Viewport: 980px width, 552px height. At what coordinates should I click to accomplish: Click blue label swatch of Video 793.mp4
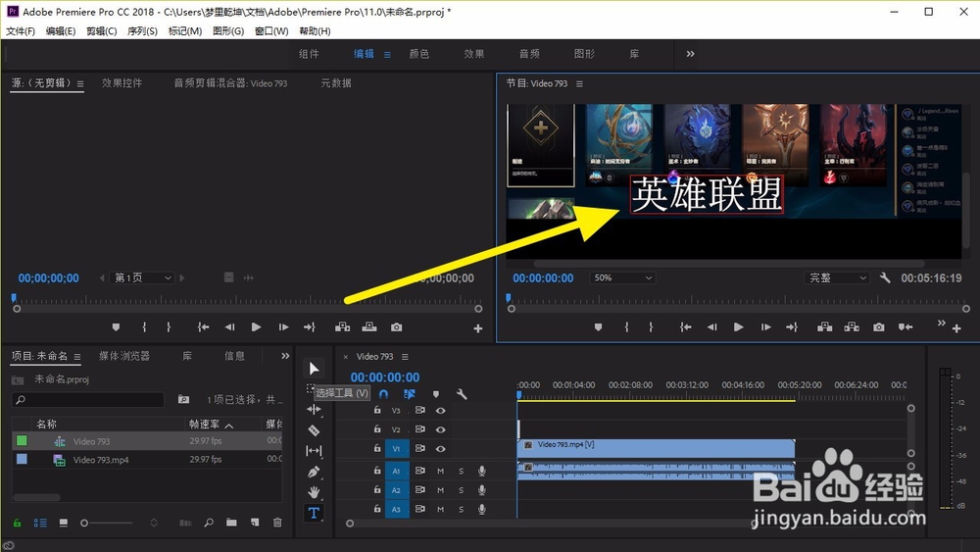click(x=22, y=459)
